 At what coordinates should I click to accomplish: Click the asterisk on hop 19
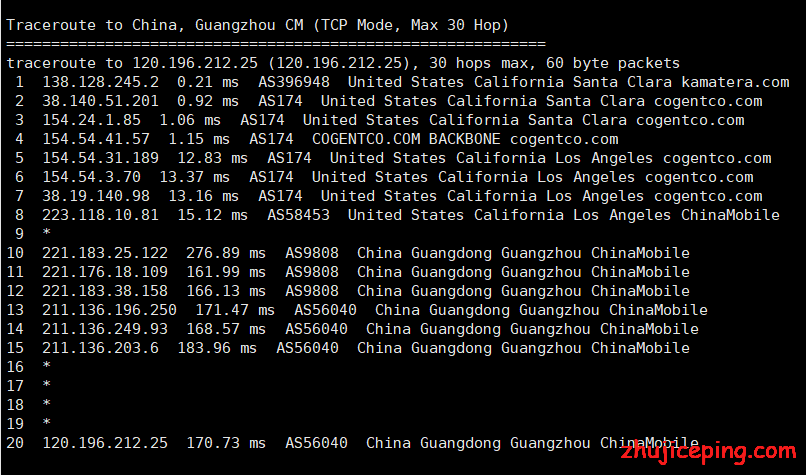tap(47, 423)
